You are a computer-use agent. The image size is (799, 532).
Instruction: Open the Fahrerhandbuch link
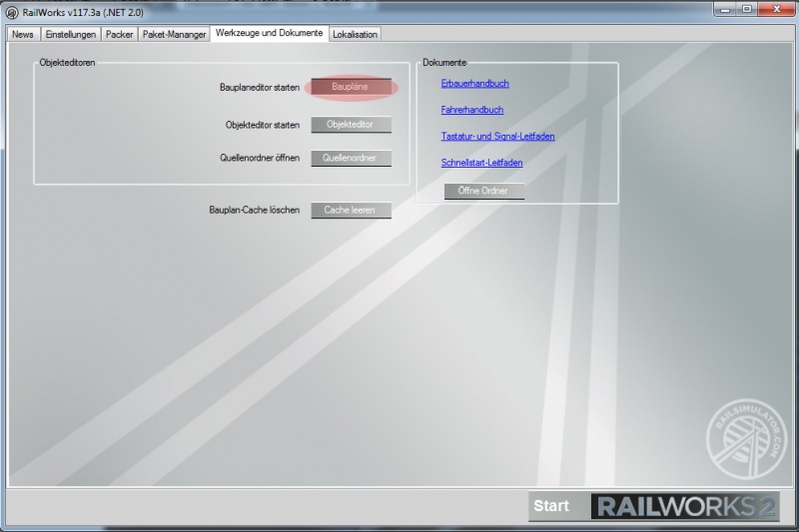(x=472, y=110)
